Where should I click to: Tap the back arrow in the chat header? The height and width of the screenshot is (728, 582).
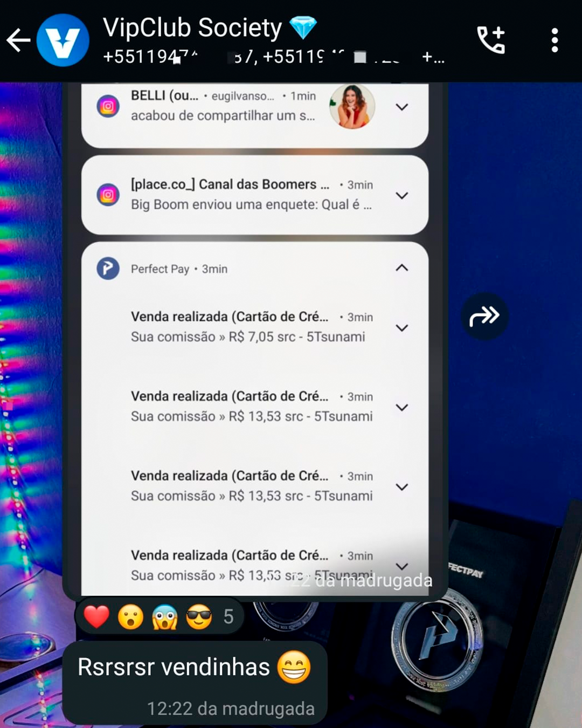18,40
